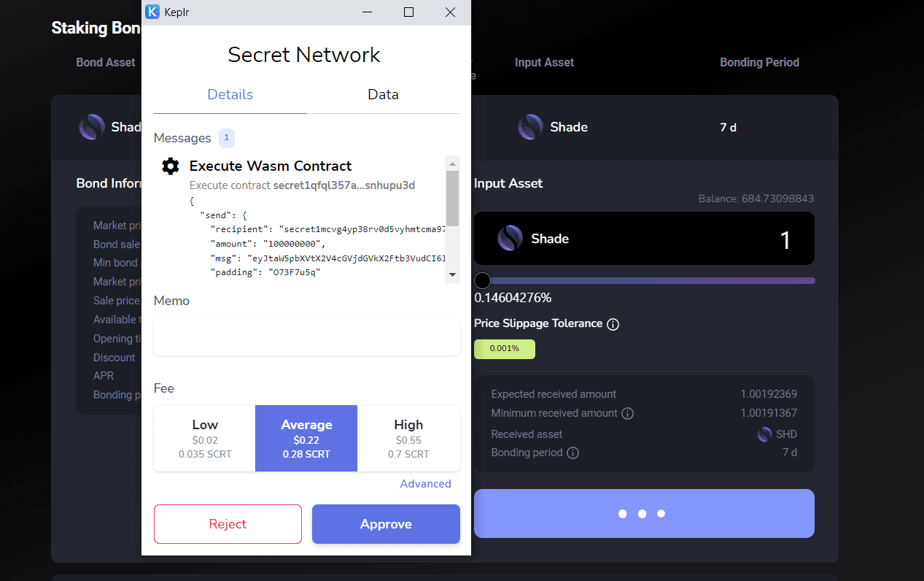The image size is (924, 581).
Task: Click the Expected received amount value 1.00192369
Action: click(x=769, y=394)
